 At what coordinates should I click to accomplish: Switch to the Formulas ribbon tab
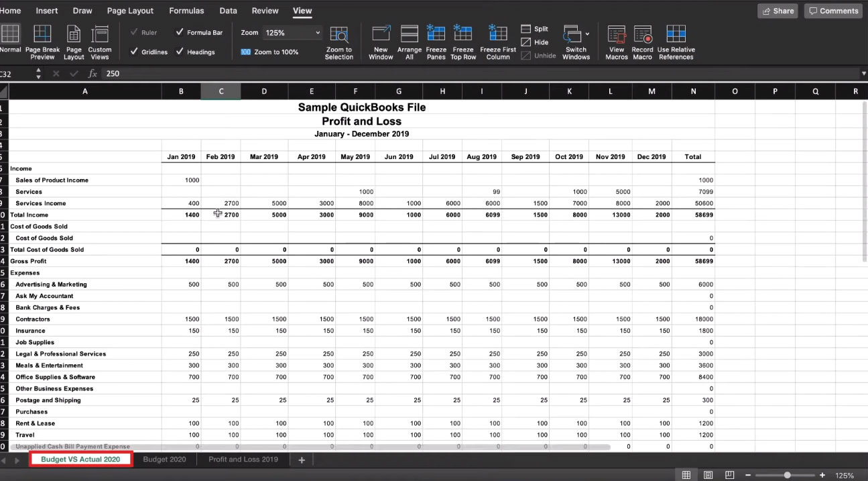(186, 11)
